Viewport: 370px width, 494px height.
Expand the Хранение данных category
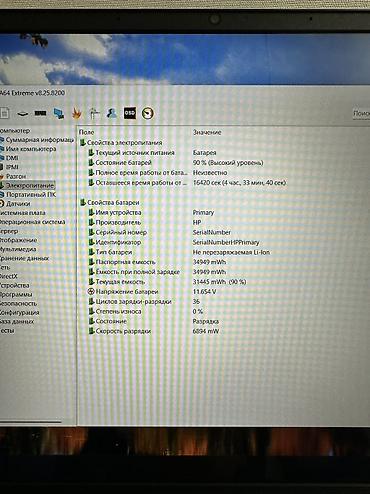24,258
